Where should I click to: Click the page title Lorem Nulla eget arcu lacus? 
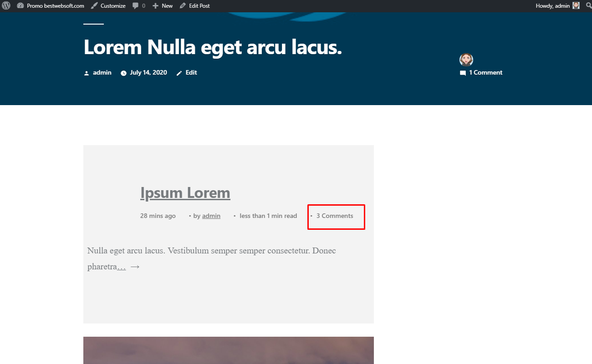coord(213,47)
